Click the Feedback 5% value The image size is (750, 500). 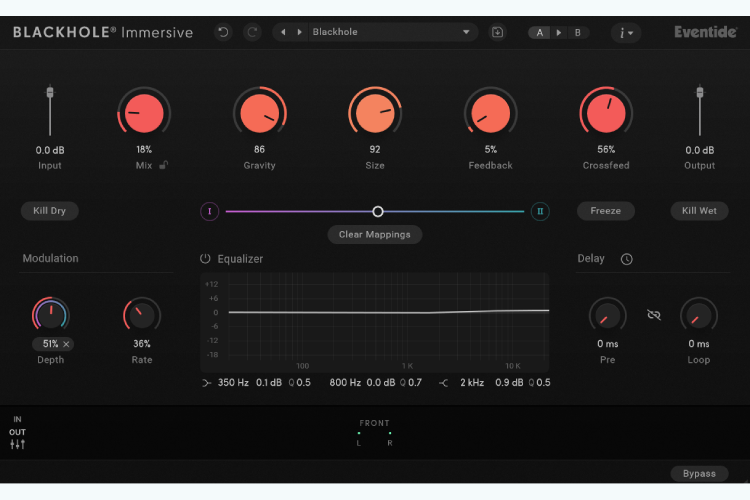(490, 149)
